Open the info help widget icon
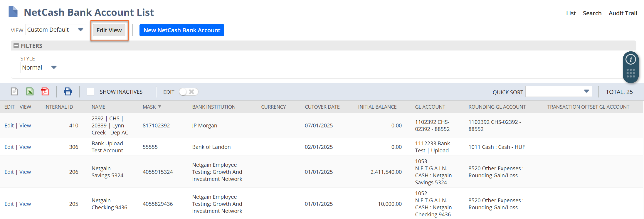 coord(630,60)
